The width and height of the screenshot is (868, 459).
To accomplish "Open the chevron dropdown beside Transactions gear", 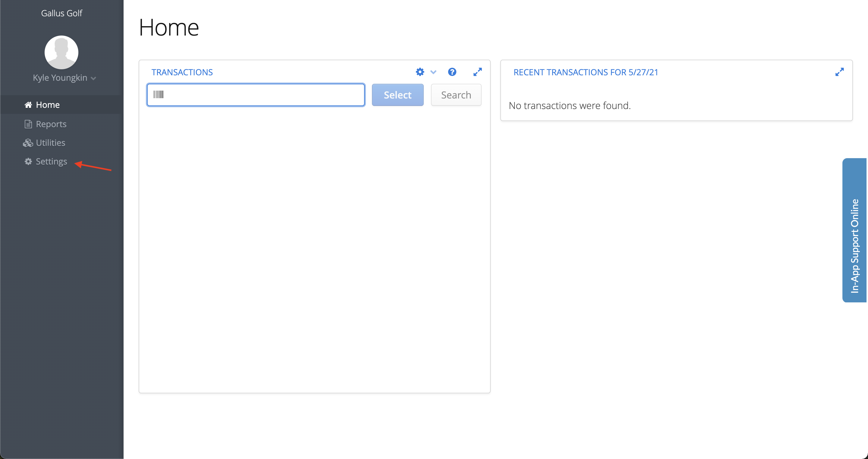I will point(433,72).
